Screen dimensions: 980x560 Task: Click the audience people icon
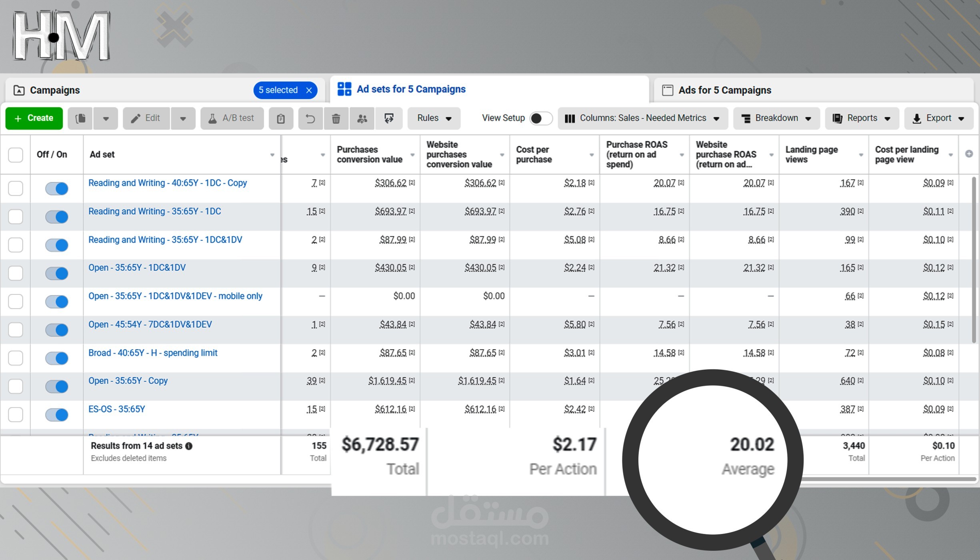pos(362,118)
